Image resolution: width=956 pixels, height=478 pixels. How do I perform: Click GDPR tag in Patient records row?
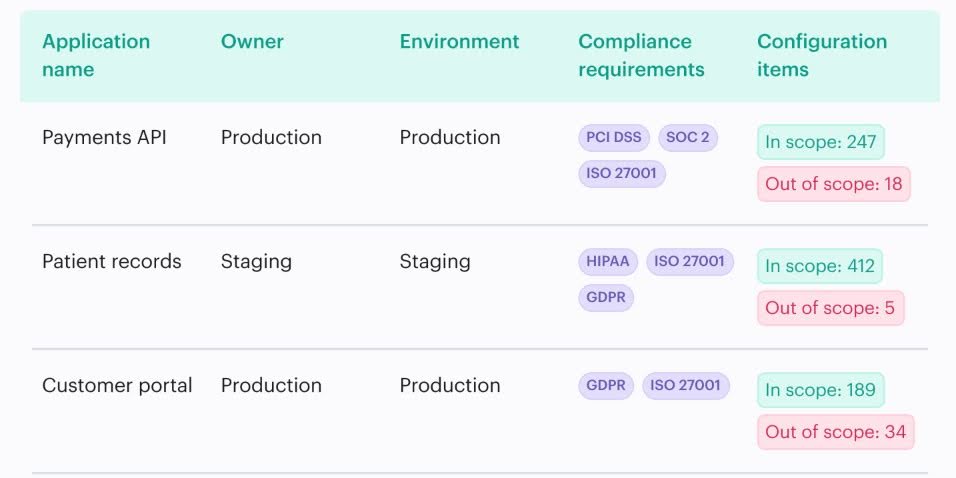tap(606, 298)
